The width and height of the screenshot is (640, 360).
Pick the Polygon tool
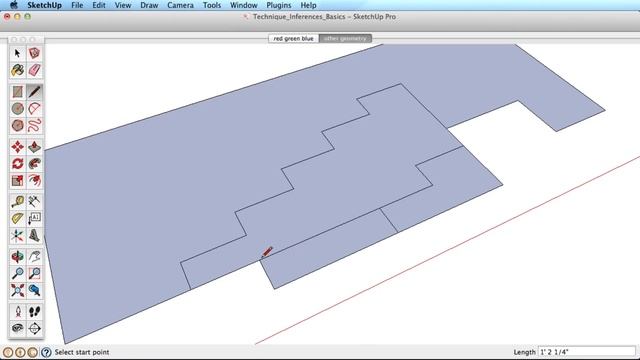(x=17, y=125)
